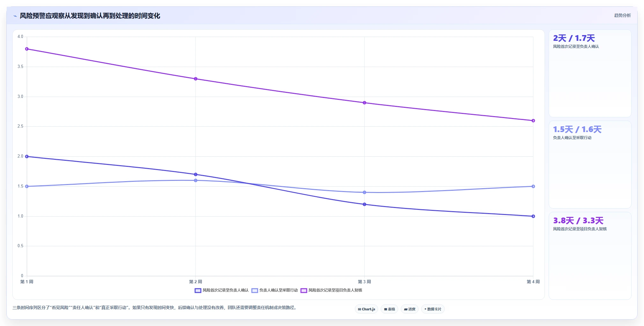This screenshot has width=644, height=326.
Task: Toggle legend series 风险首次记录至项目负责人复核
Action: (332, 290)
